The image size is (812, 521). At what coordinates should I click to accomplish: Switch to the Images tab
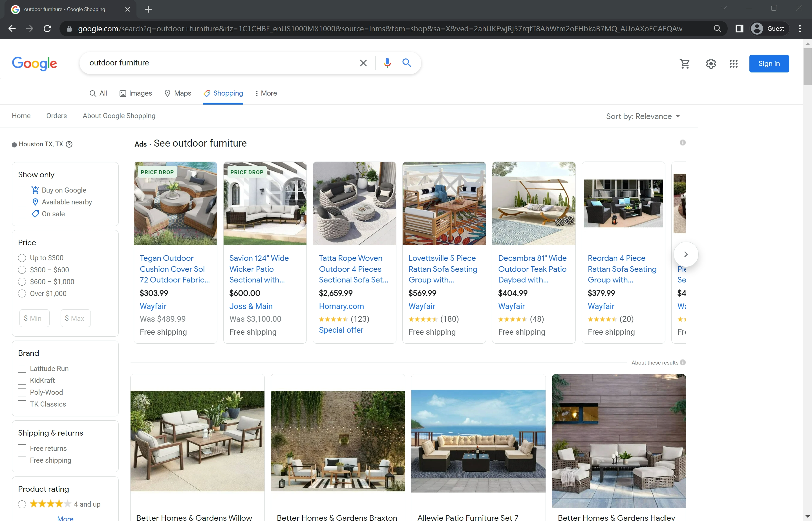pos(136,93)
